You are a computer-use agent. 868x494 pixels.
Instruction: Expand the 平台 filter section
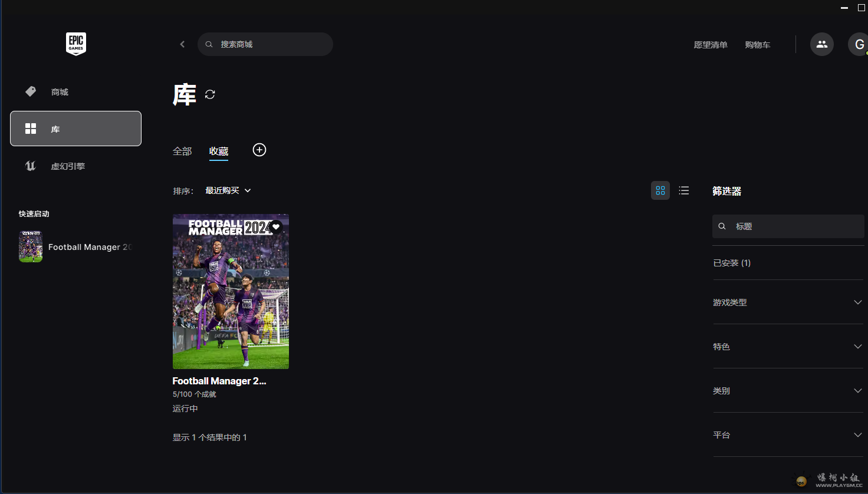(x=788, y=435)
